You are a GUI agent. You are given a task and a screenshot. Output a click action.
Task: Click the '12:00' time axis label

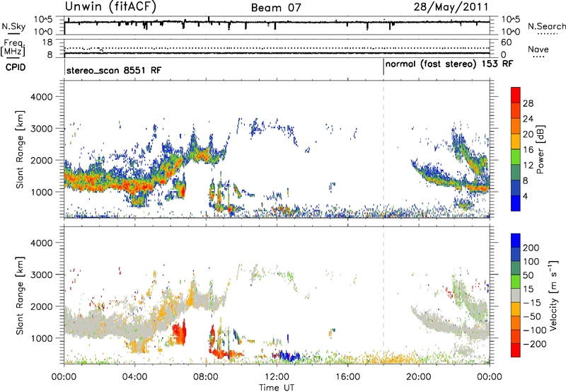tap(277, 377)
